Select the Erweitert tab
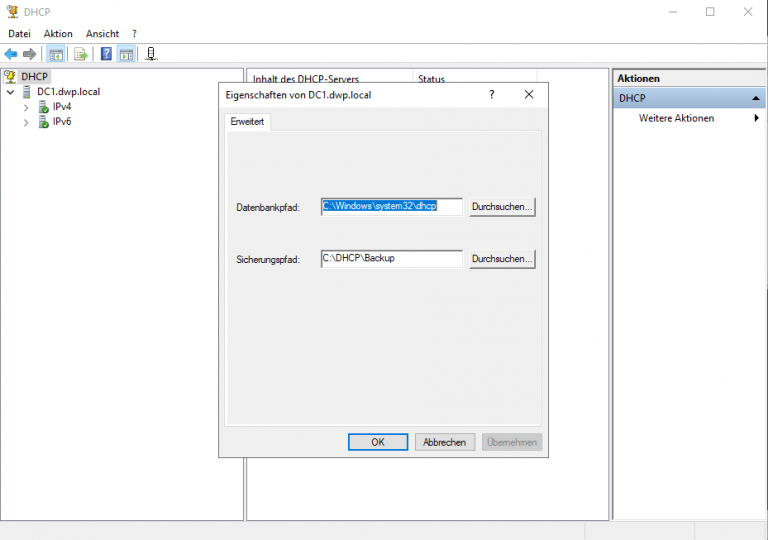The height and width of the screenshot is (540, 768). (247, 122)
